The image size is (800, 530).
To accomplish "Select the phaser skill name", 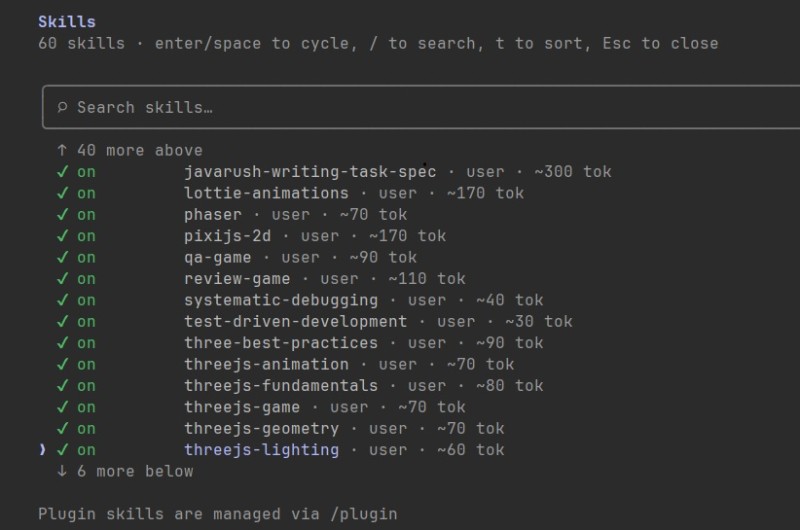I will (213, 215).
